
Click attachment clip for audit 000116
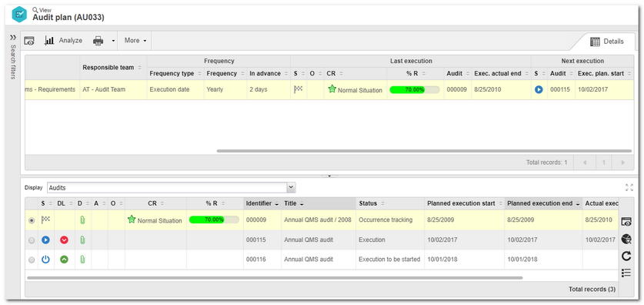click(82, 260)
